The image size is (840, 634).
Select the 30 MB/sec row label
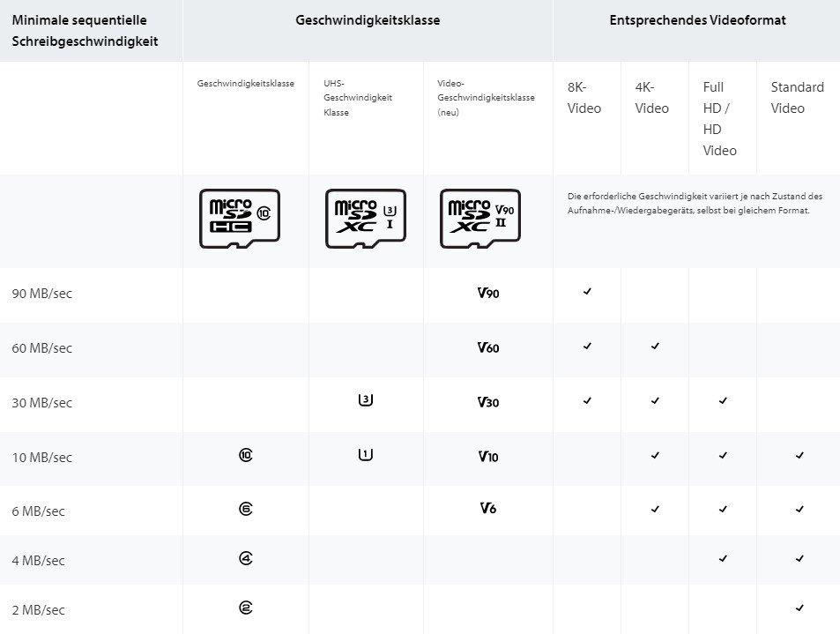pyautogui.click(x=41, y=402)
